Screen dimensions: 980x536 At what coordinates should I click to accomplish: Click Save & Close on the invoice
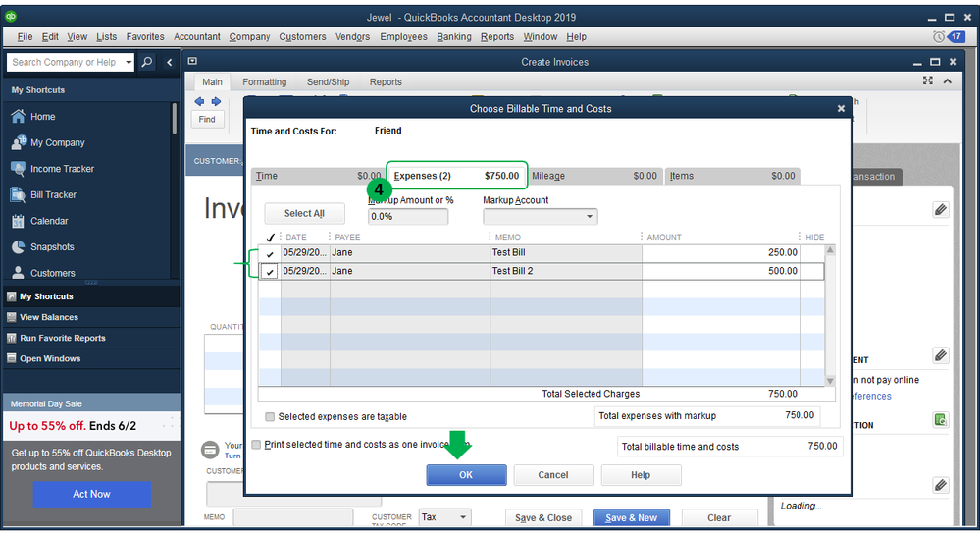point(543,518)
